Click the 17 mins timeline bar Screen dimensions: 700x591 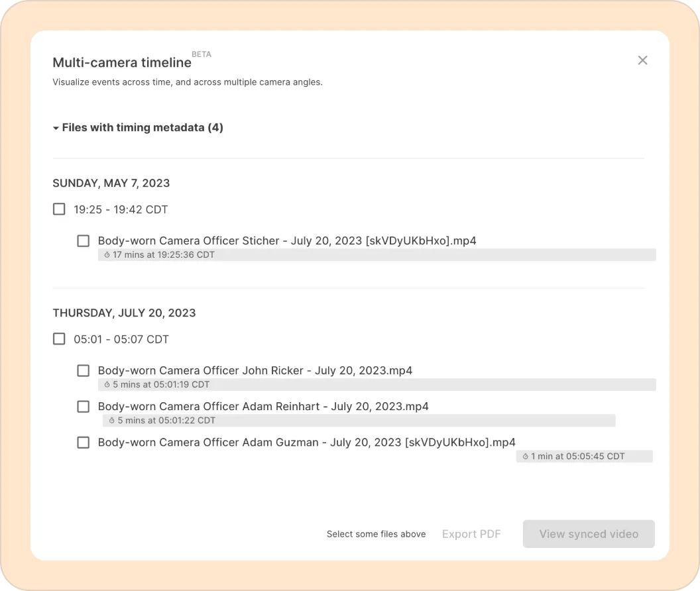377,254
